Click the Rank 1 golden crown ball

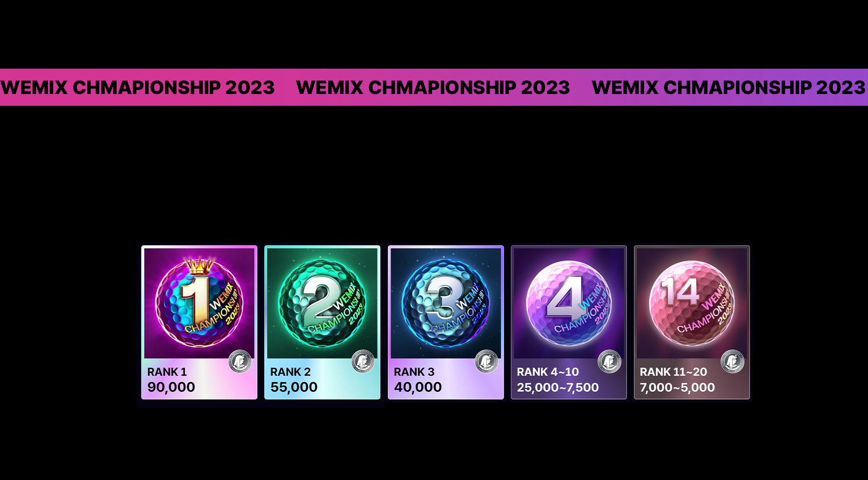(199, 302)
